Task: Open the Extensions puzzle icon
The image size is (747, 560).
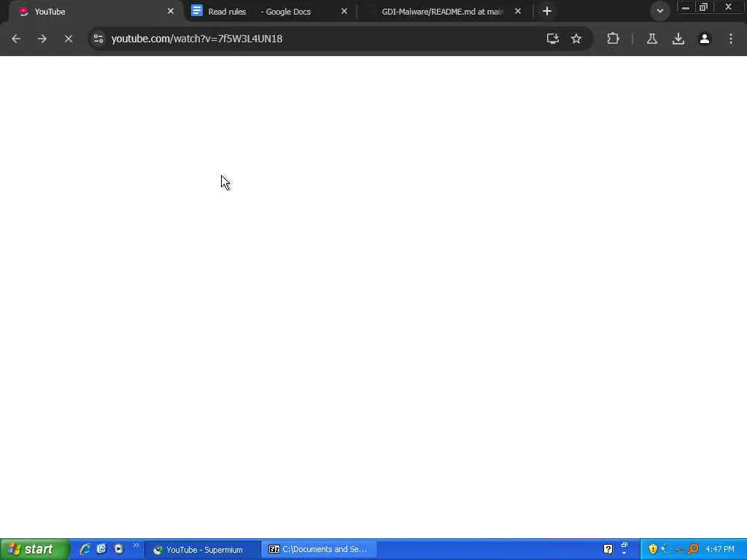Action: (613, 39)
